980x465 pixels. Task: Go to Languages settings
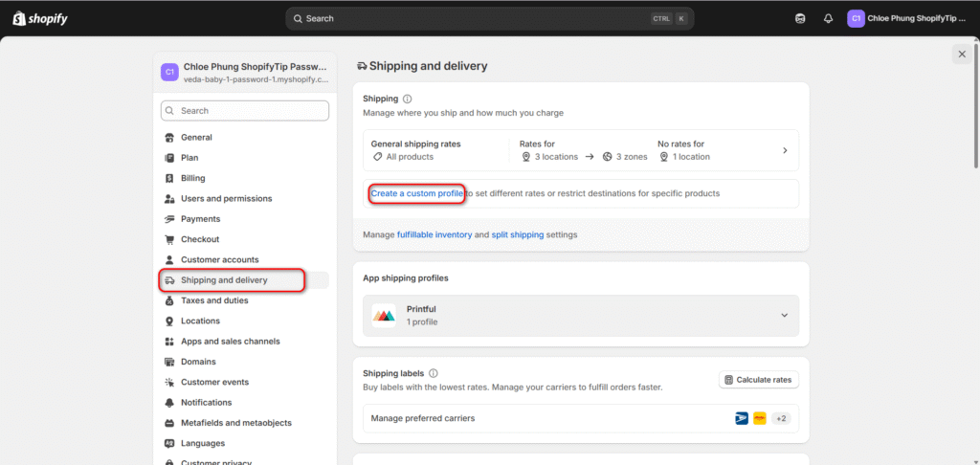(245, 444)
